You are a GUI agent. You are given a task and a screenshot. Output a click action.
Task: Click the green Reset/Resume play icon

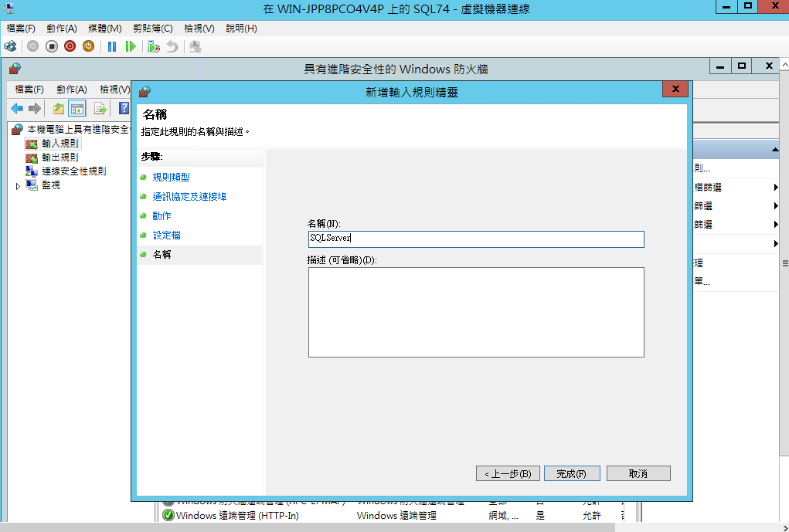coord(131,47)
